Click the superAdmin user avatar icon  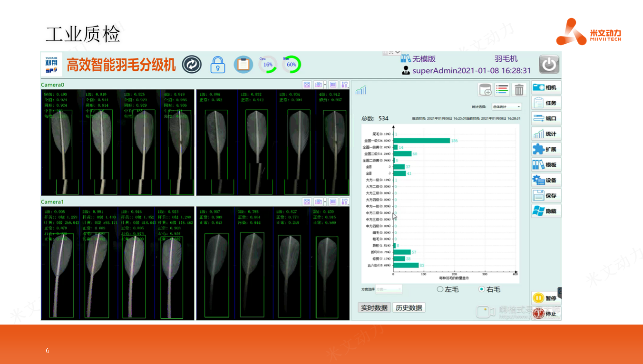point(406,71)
